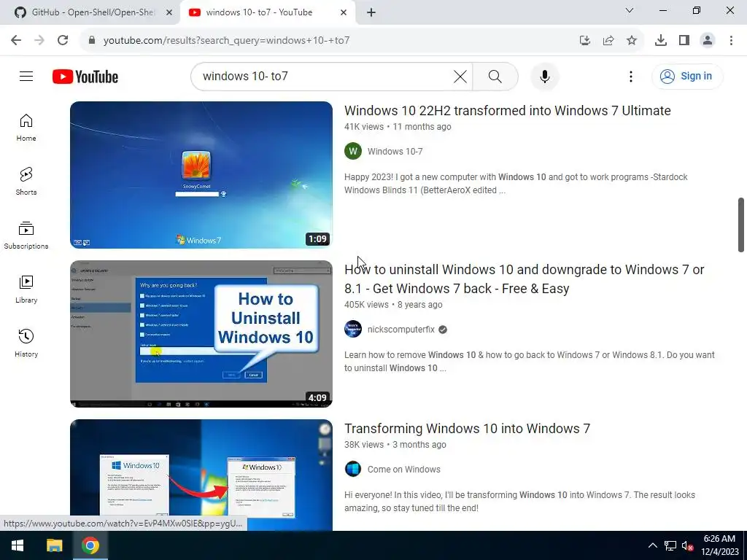Visit the Windows 10-7 channel name
The height and width of the screenshot is (560, 747).
tap(395, 152)
